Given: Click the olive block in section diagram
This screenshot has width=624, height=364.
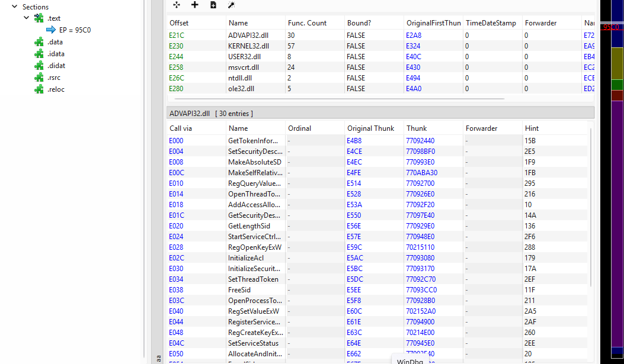Looking at the screenshot, I should click(x=617, y=63).
